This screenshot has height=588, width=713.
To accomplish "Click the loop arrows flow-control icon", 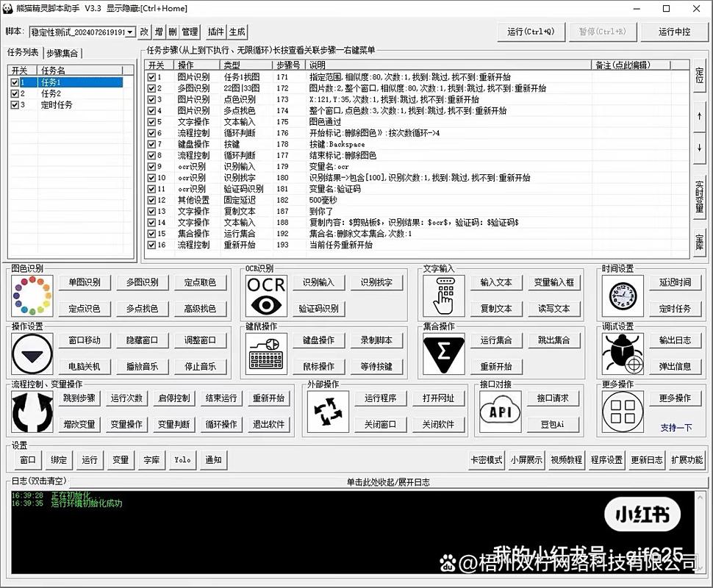I will [32, 412].
